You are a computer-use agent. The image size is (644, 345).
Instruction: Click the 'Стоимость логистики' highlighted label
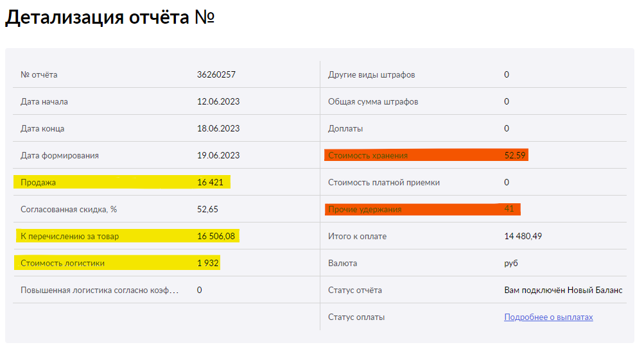(x=63, y=264)
